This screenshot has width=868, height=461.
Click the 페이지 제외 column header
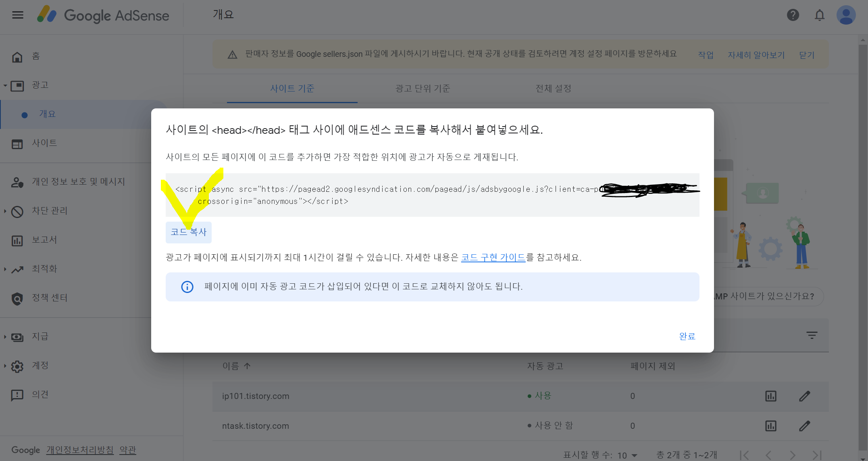point(653,366)
